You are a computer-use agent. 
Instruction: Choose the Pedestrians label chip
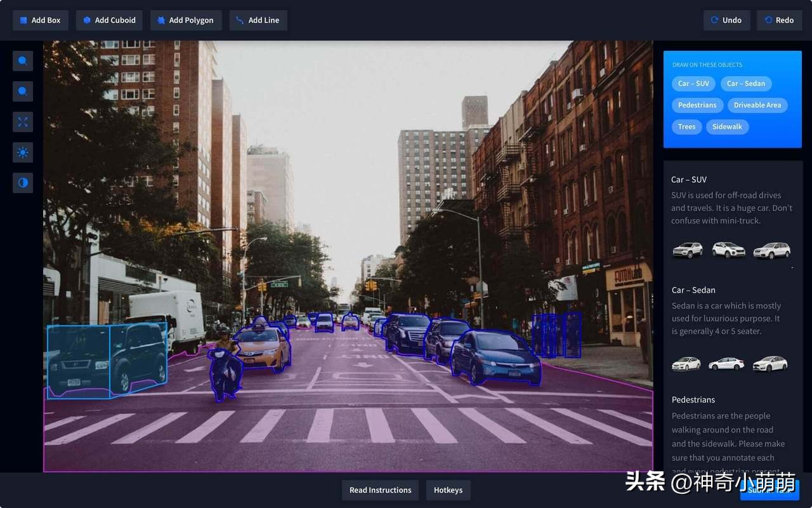697,105
